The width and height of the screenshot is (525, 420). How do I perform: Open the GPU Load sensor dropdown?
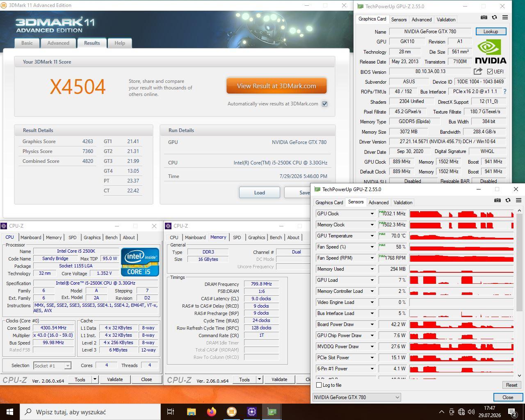pyautogui.click(x=372, y=280)
